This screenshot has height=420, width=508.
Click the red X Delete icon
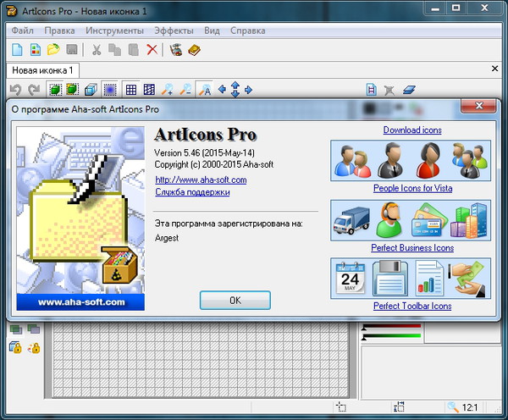click(152, 50)
